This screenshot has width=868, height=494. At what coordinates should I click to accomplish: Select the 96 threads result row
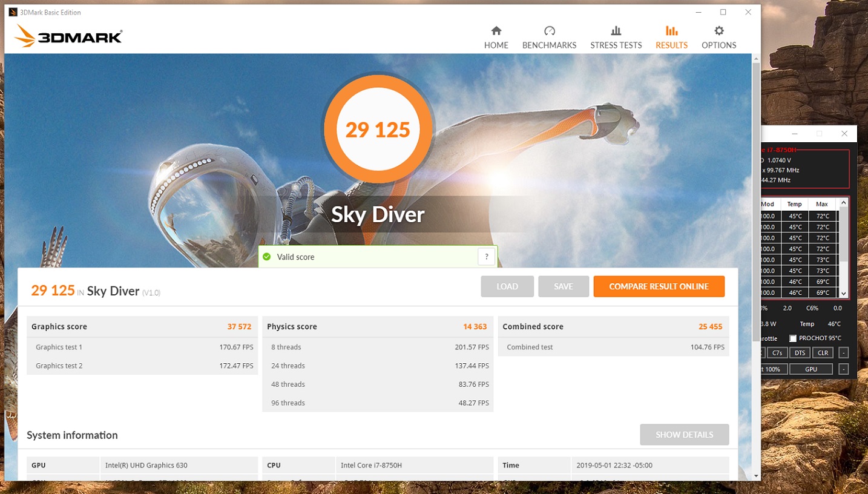coord(378,403)
